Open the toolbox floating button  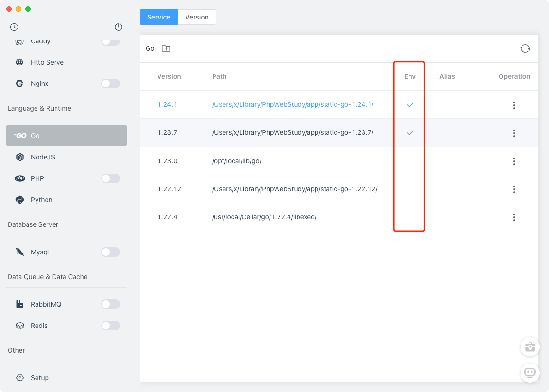(530, 347)
